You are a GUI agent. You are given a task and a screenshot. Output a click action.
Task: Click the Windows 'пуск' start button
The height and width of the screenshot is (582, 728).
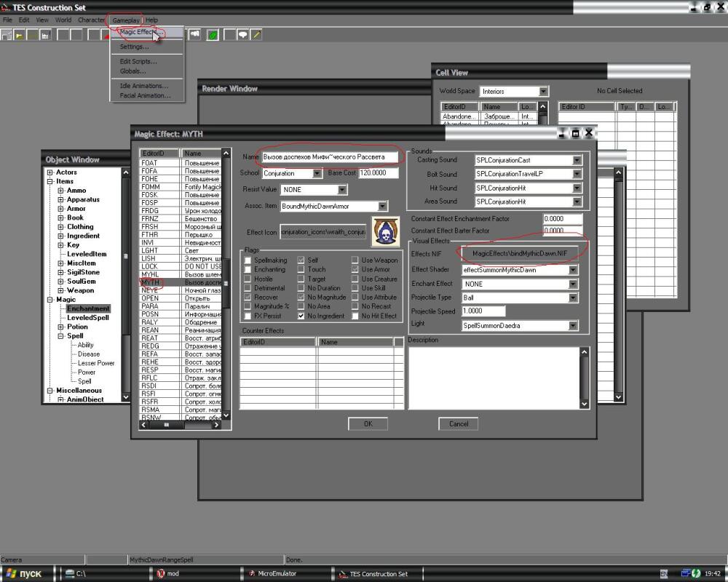click(25, 574)
